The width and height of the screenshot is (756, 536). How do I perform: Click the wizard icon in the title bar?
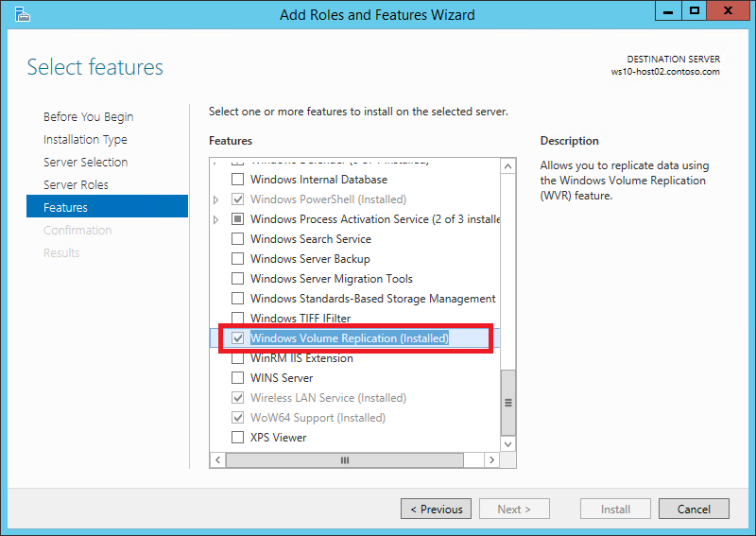tap(22, 14)
